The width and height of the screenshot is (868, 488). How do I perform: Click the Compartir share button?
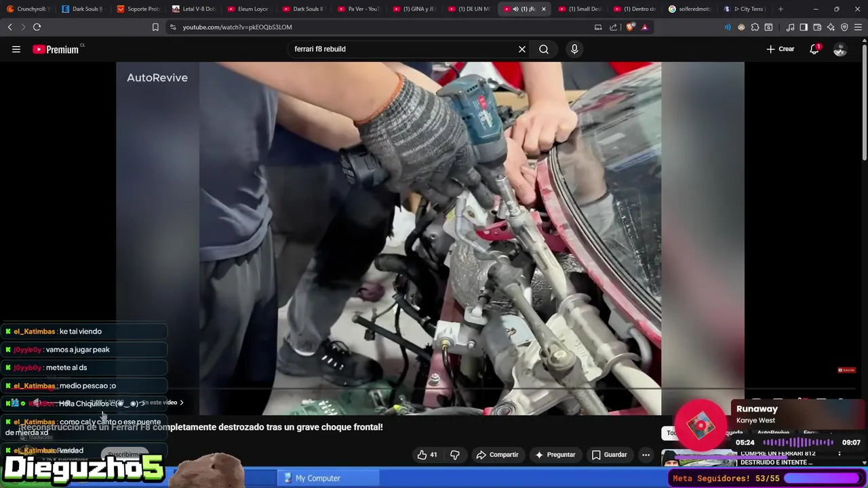[x=497, y=455]
